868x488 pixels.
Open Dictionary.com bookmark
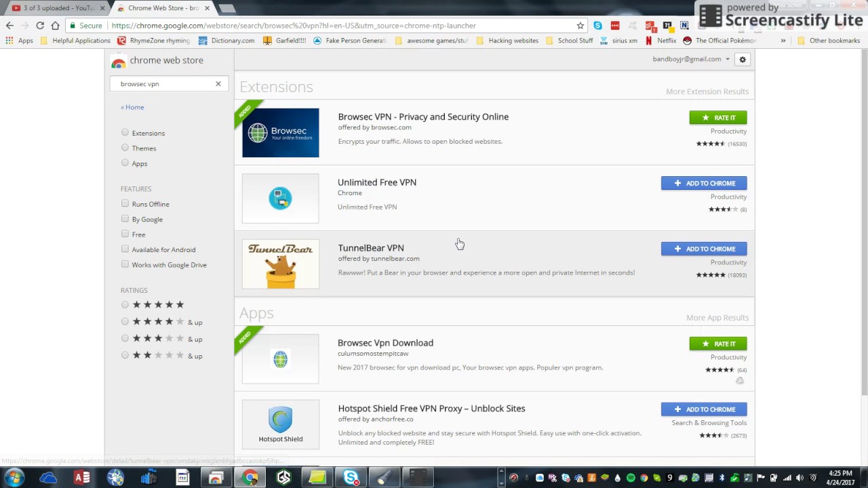click(x=226, y=41)
